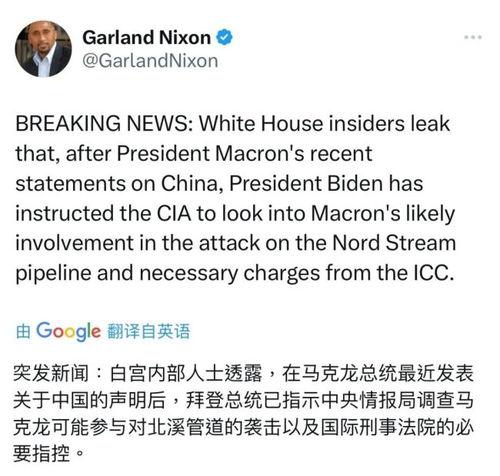Click the line 'instructed the CIA to look into'

coord(235,214)
